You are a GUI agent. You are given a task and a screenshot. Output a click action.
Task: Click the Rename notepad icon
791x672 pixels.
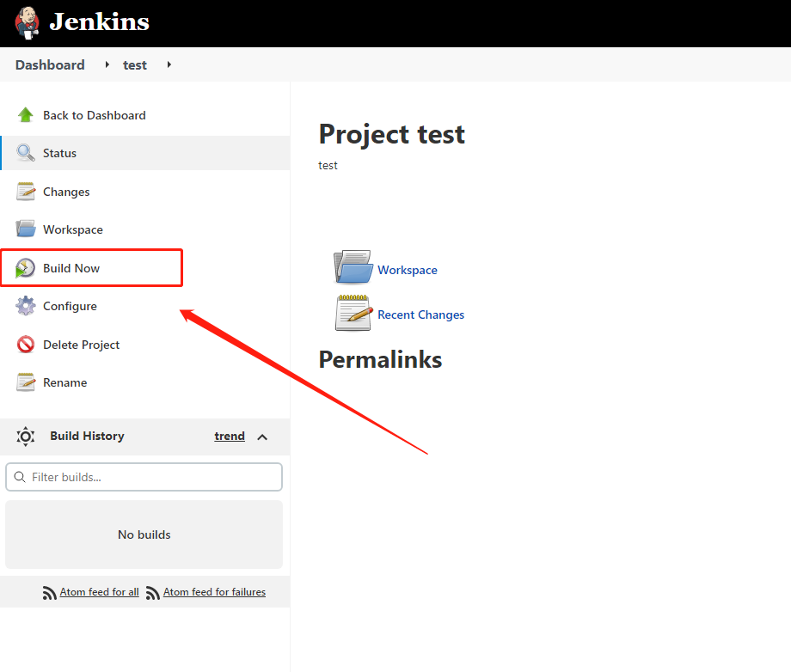tap(26, 382)
